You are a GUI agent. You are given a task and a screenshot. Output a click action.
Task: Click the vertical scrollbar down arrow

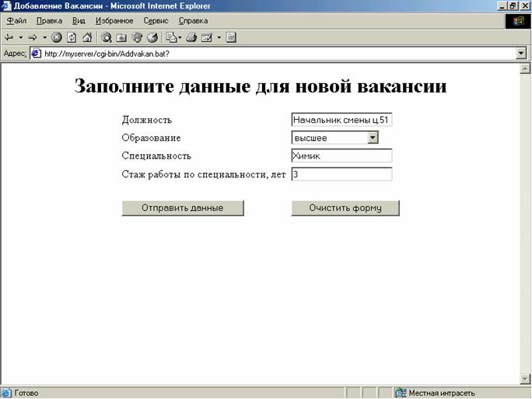coord(525,378)
